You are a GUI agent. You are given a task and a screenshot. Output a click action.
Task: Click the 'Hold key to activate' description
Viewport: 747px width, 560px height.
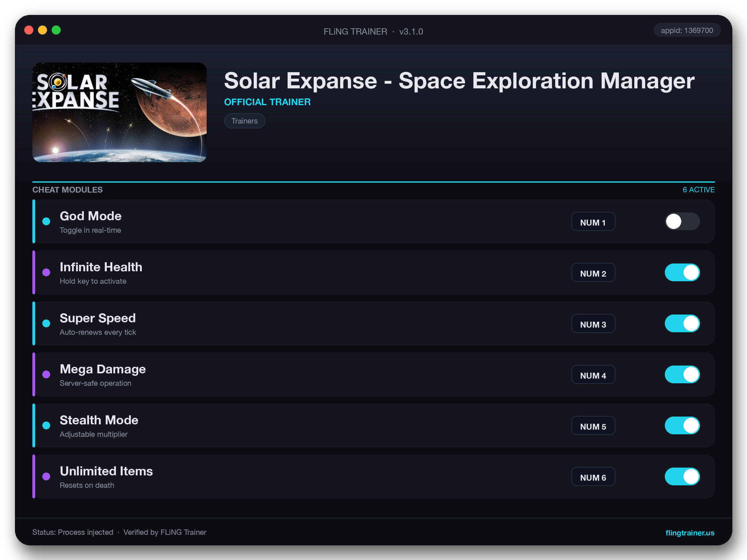click(93, 281)
